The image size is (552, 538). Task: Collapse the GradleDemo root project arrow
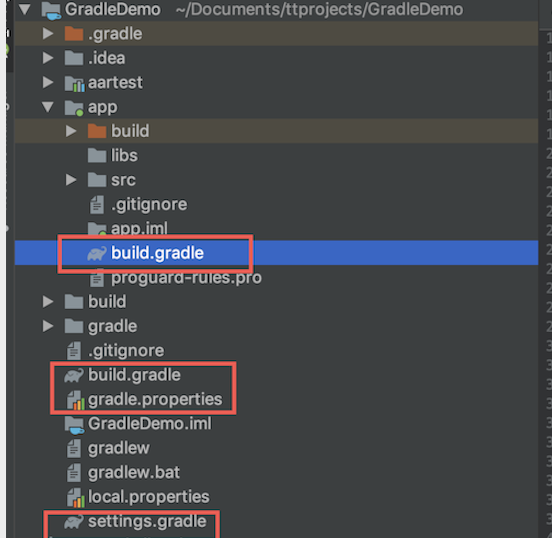[x=25, y=10]
